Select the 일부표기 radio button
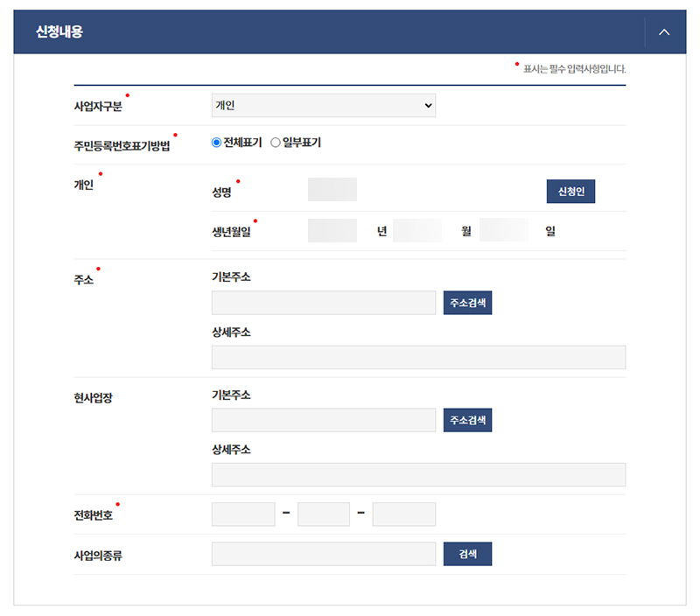Screen dimensions: 700x616 coord(276,141)
